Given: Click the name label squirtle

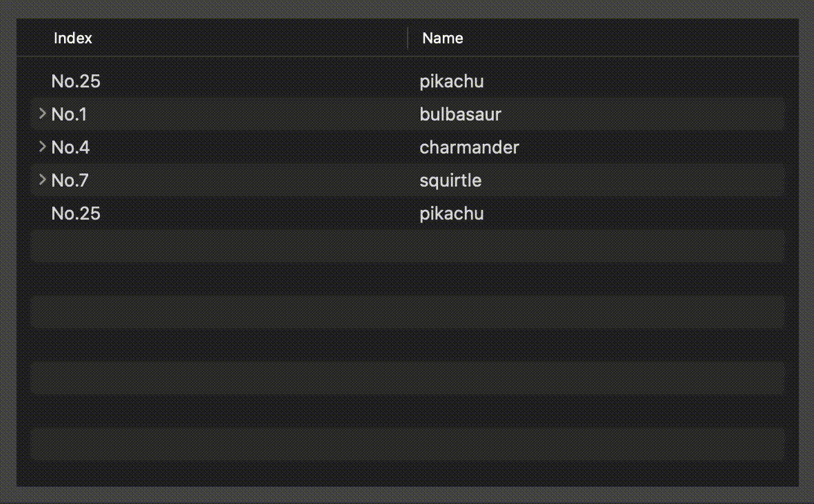Looking at the screenshot, I should pos(450,180).
